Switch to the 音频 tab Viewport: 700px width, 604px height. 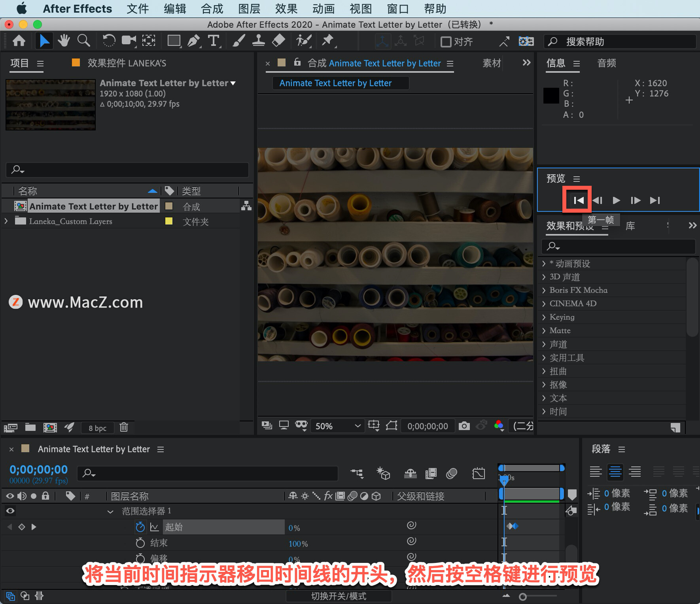(x=606, y=63)
